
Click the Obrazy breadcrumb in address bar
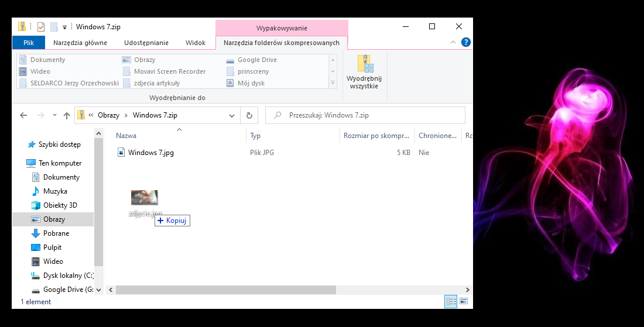(108, 115)
